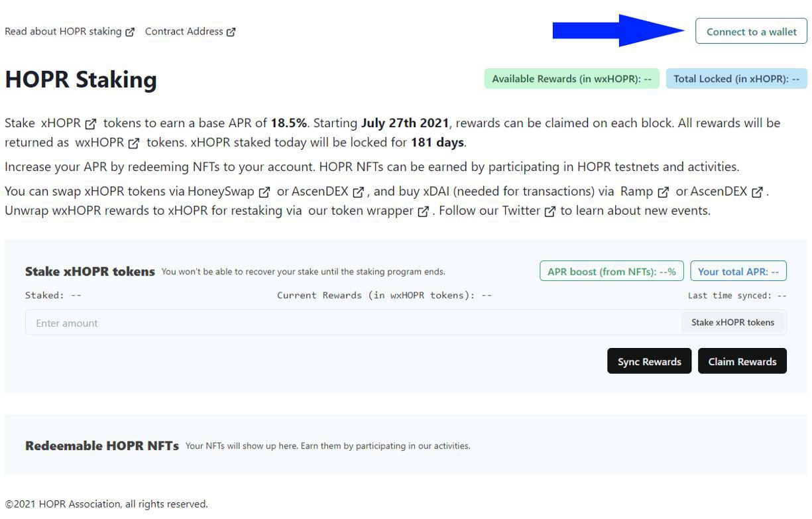Viewport: 812px width, 519px height.
Task: Click the ©2021 HOPR Association copyright text
Action: [x=106, y=504]
